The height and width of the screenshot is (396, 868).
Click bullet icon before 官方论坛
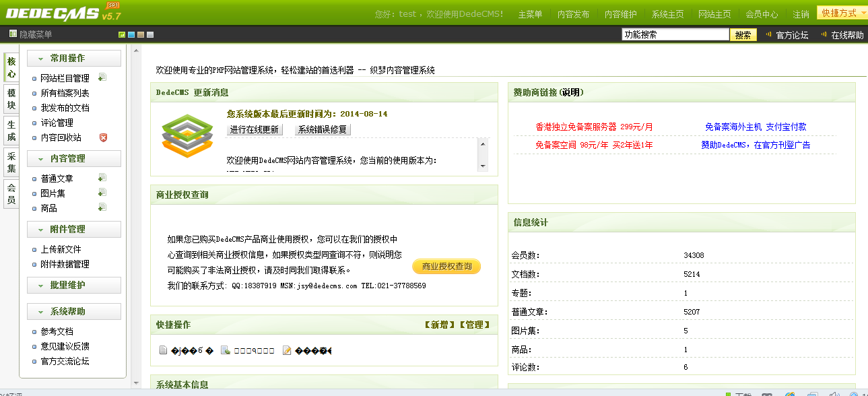(769, 34)
